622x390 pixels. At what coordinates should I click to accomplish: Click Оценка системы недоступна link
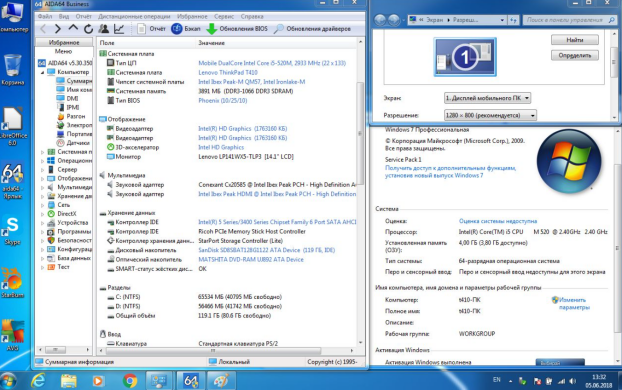tap(498, 221)
